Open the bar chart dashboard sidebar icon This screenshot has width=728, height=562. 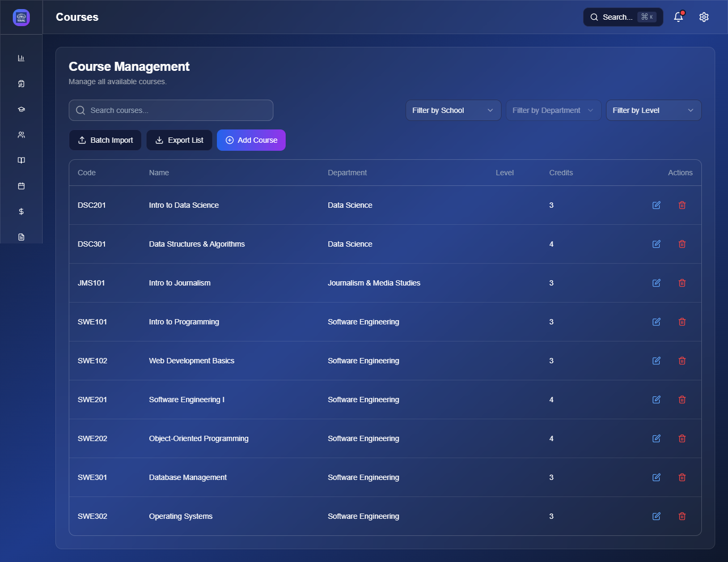tap(21, 58)
